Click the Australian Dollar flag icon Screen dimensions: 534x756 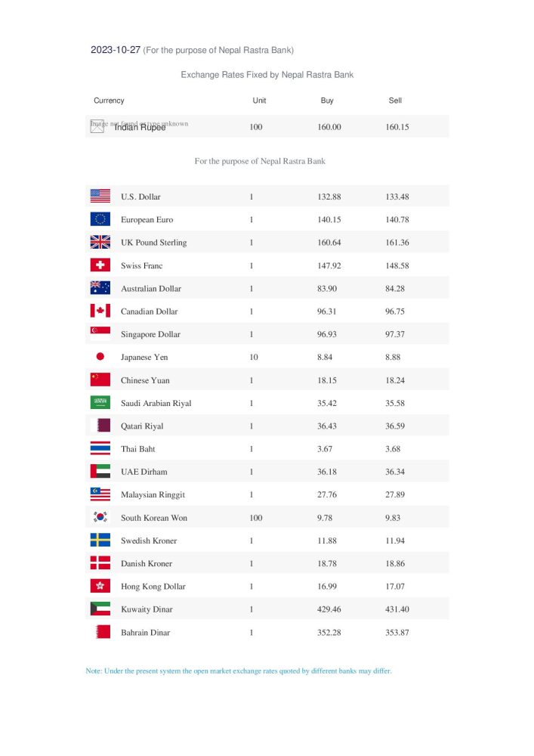point(100,288)
